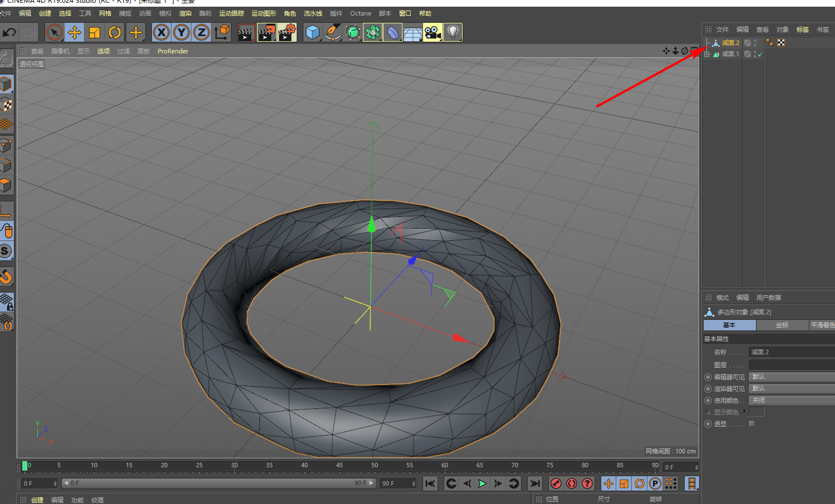The image size is (835, 504).
Task: Click the green checkmark on 减面.1
Action: tap(760, 55)
